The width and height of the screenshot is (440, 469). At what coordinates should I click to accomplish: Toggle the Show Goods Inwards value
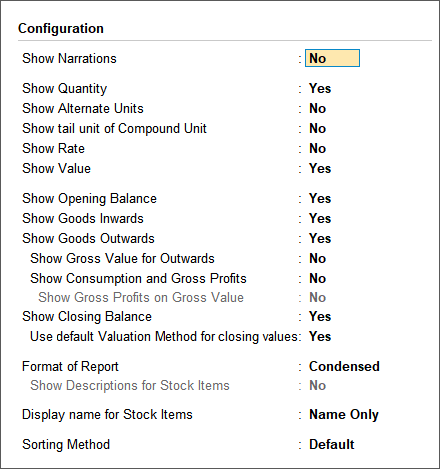[x=320, y=219]
